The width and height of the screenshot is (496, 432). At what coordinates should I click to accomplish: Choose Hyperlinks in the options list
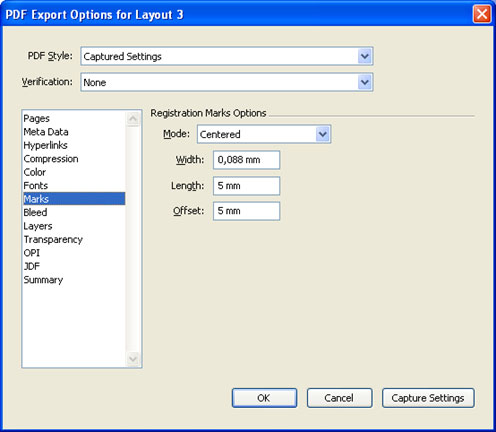pos(45,145)
